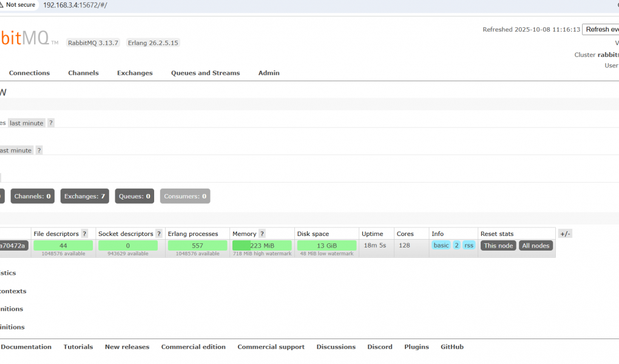Click the basic info badge
619x364 pixels.
(441, 245)
